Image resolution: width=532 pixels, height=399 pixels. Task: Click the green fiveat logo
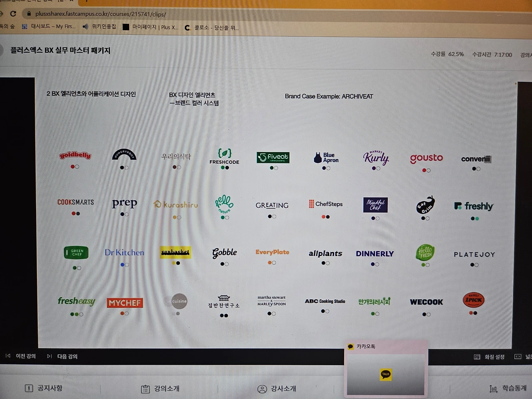(273, 158)
